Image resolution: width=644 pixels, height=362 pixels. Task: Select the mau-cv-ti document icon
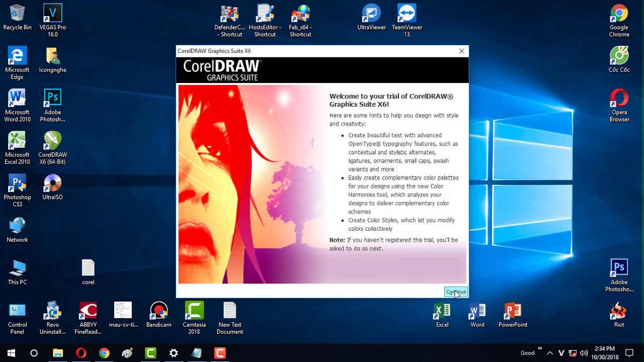pyautogui.click(x=123, y=314)
